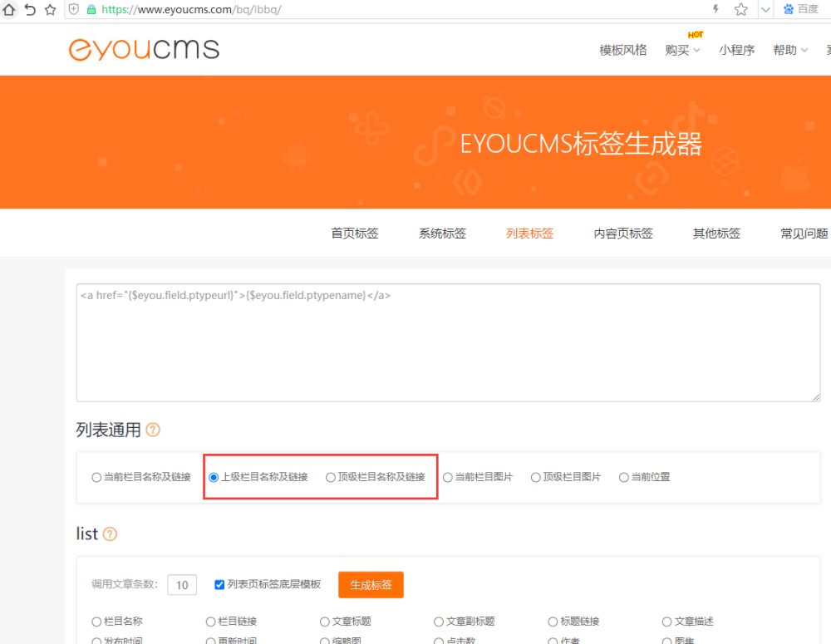Switch to the 列表标签 tab
This screenshot has width=831, height=644.
529,234
